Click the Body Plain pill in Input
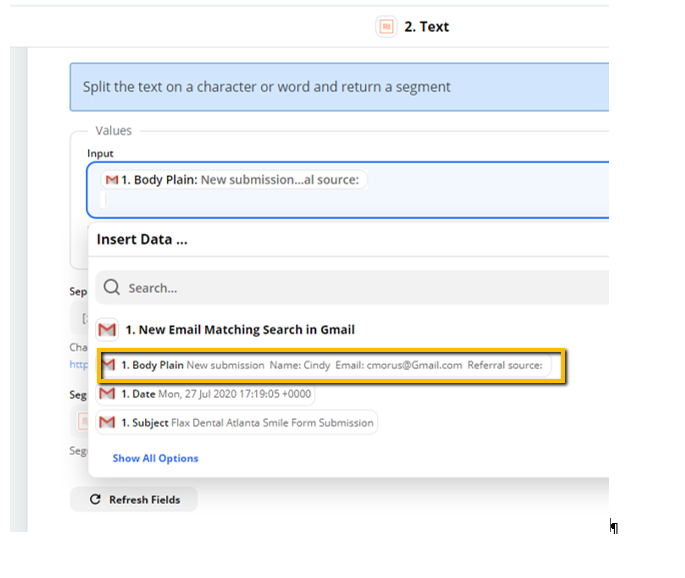The height and width of the screenshot is (578, 685). pos(234,180)
